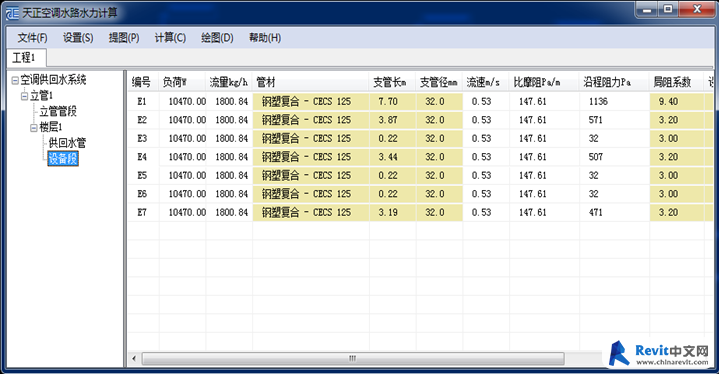Click the 局阻系数 column header

point(676,82)
